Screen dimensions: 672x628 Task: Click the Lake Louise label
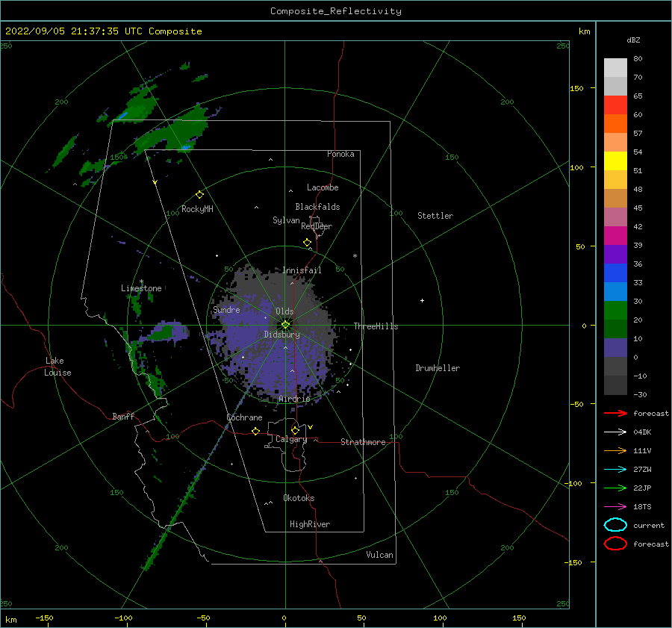coord(57,367)
